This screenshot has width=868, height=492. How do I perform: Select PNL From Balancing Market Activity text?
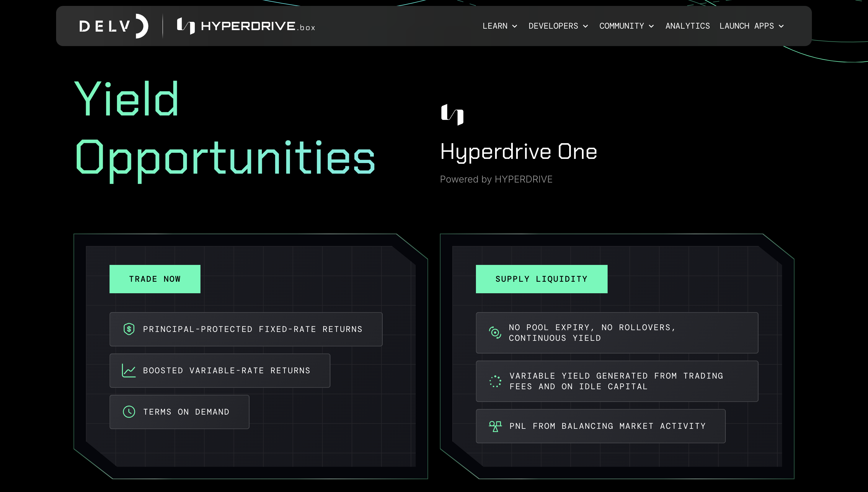(x=608, y=426)
